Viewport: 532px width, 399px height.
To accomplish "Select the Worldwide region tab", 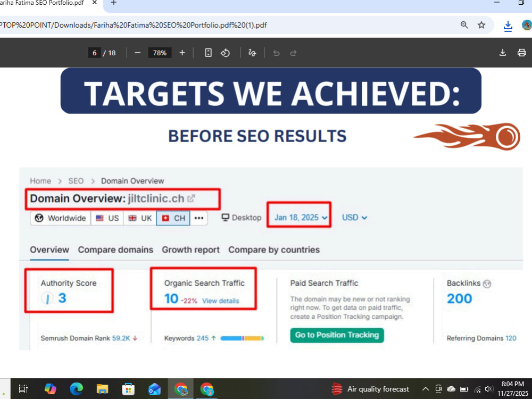I will pos(61,218).
